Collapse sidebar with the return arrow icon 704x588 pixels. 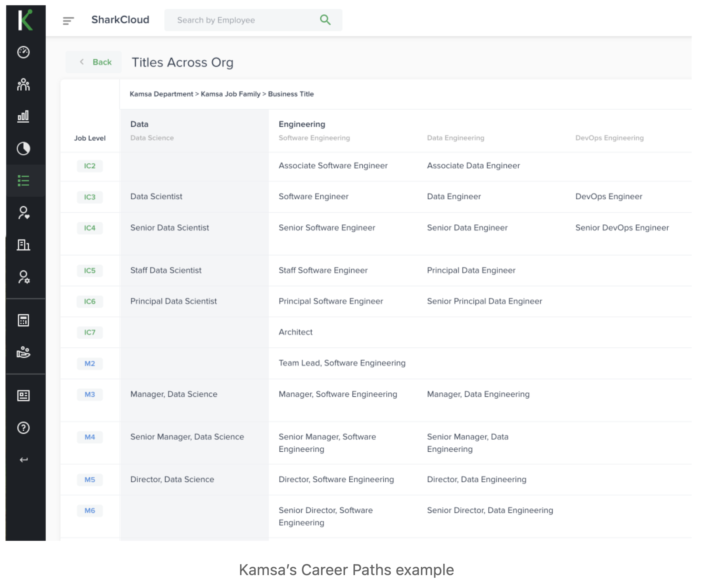(24, 460)
